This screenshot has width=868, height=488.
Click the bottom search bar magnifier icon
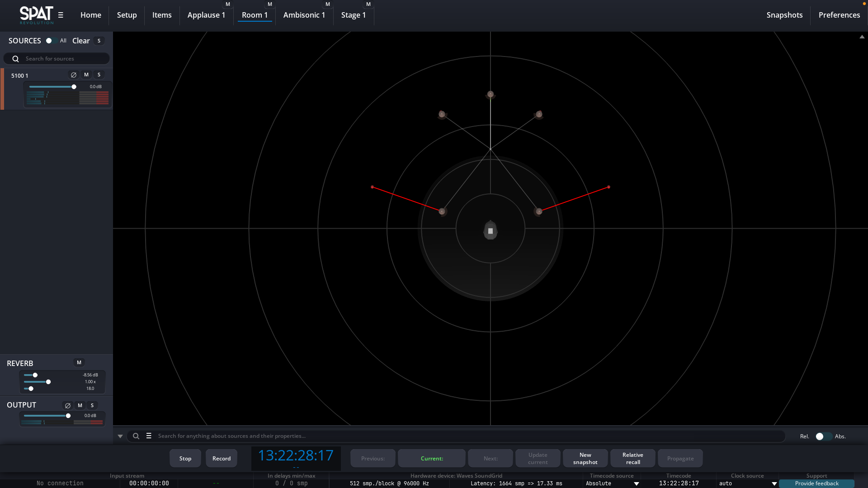136,436
